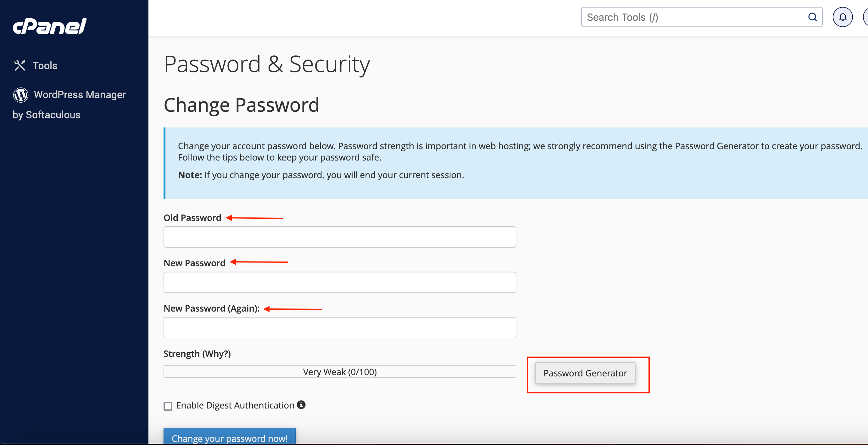Focus the New Password (Again) field
Image resolution: width=868 pixels, height=445 pixels.
(x=340, y=327)
